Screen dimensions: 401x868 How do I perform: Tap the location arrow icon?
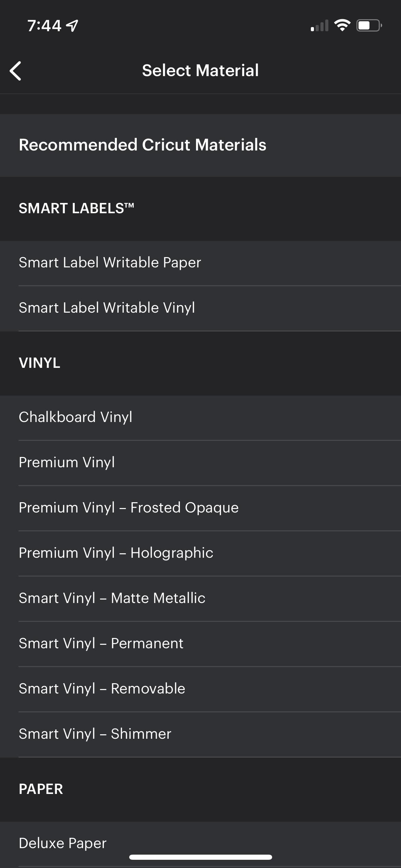(72, 26)
